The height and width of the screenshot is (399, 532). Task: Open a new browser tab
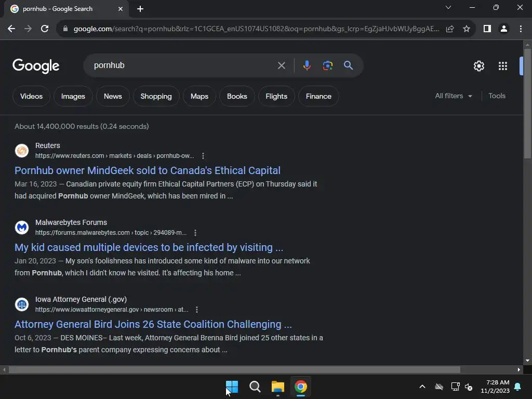140,9
